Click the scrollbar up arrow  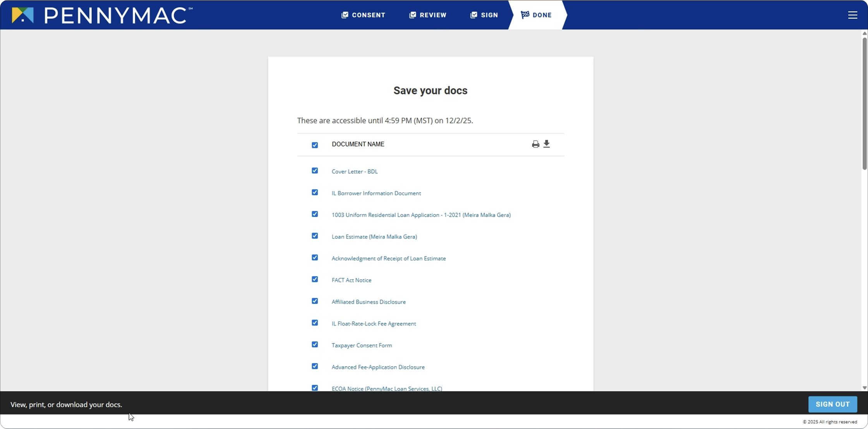(865, 33)
